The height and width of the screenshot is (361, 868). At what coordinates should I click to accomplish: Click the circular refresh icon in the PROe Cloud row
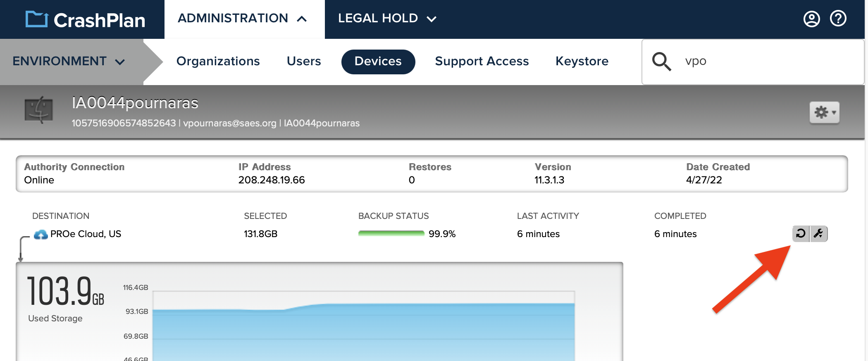(x=801, y=234)
